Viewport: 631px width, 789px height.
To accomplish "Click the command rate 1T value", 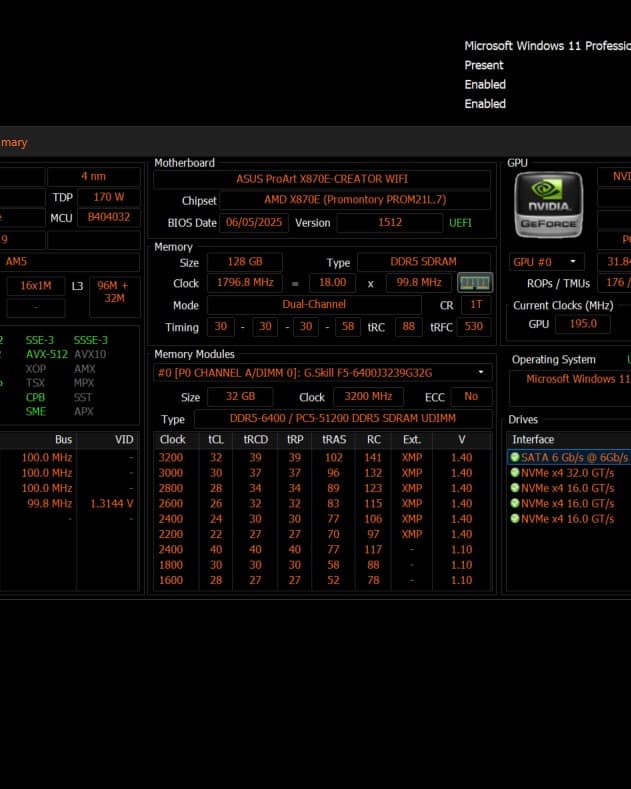I will pos(476,304).
